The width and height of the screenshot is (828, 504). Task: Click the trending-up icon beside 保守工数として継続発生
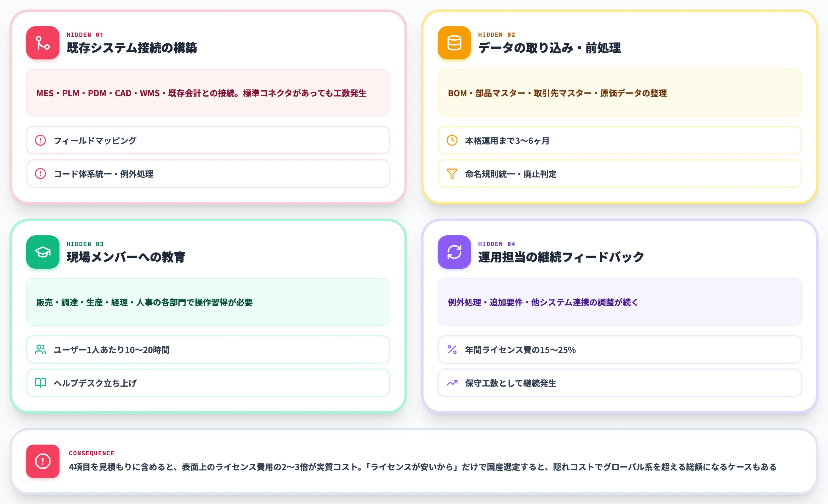[x=452, y=383]
